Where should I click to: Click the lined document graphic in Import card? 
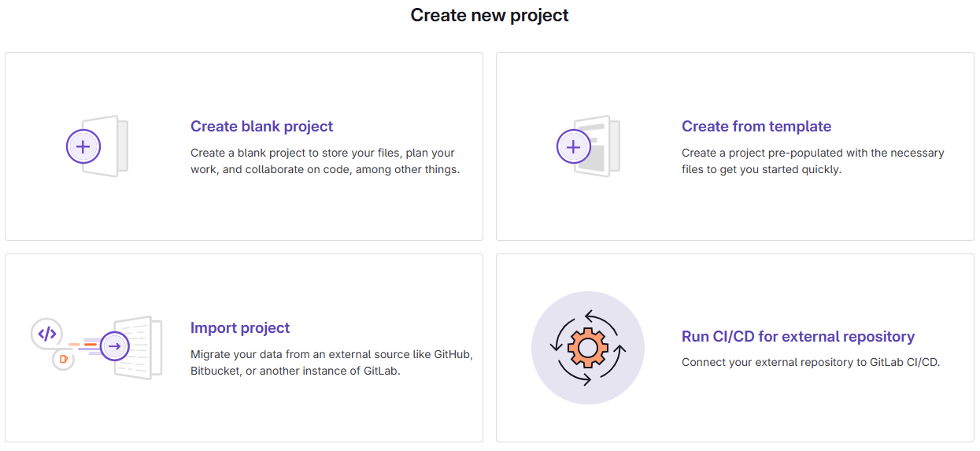tap(145, 347)
